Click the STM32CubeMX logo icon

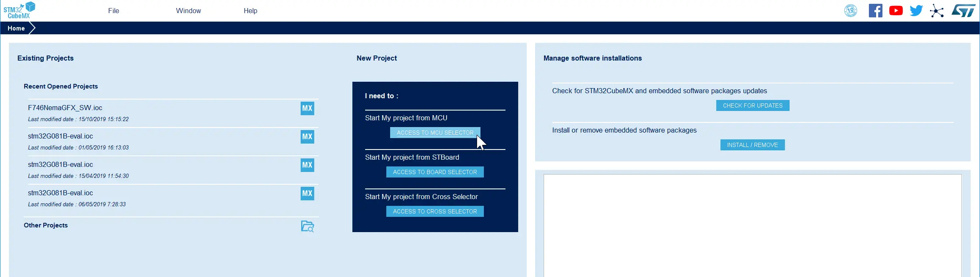point(20,10)
